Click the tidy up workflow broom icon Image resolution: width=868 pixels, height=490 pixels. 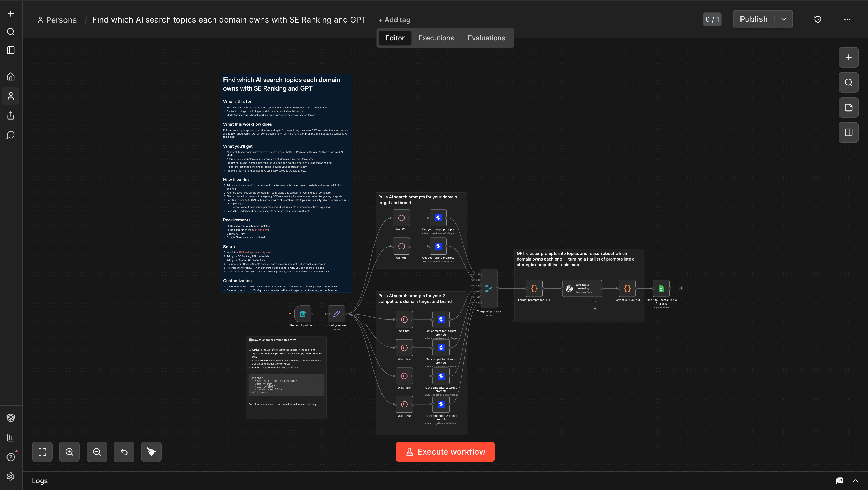click(x=151, y=452)
